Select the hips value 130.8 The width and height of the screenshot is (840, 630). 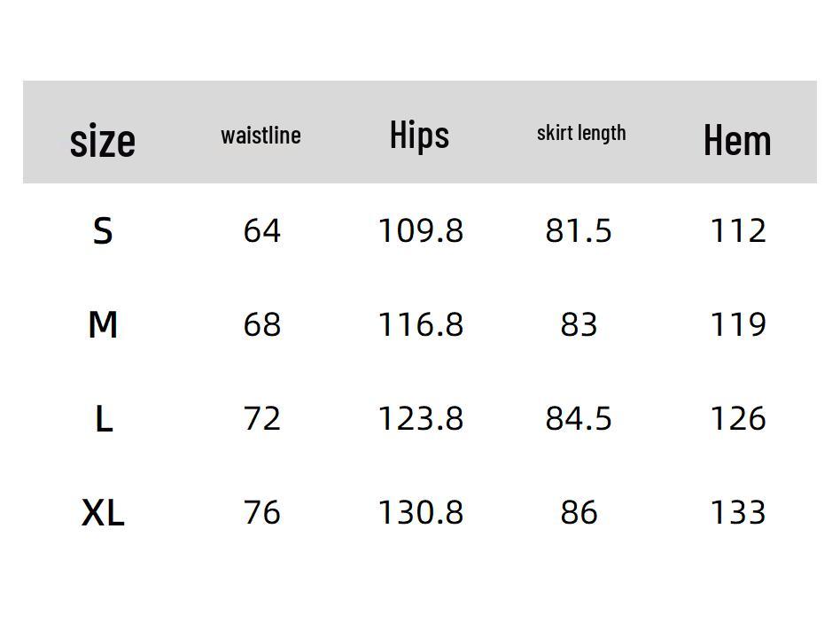point(421,513)
